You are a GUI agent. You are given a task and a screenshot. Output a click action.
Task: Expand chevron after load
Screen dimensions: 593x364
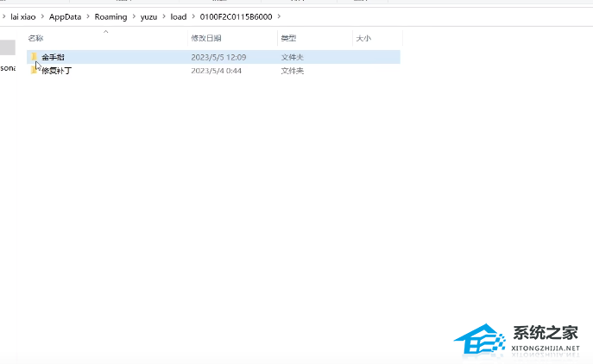(193, 16)
